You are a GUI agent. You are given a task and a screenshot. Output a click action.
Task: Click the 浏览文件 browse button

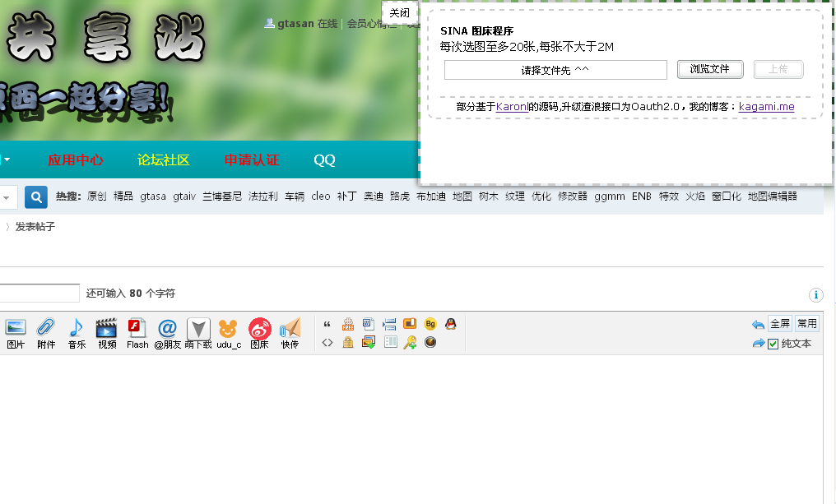[709, 69]
